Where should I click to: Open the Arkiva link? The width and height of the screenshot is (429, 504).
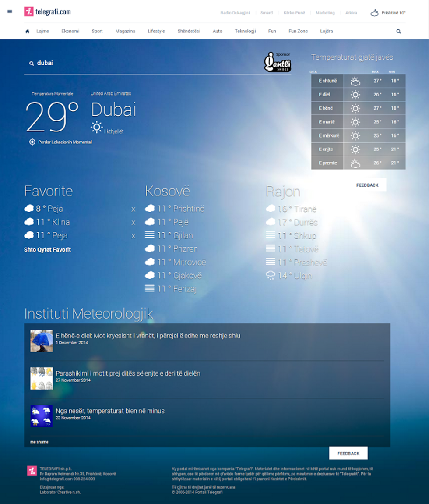click(x=352, y=13)
